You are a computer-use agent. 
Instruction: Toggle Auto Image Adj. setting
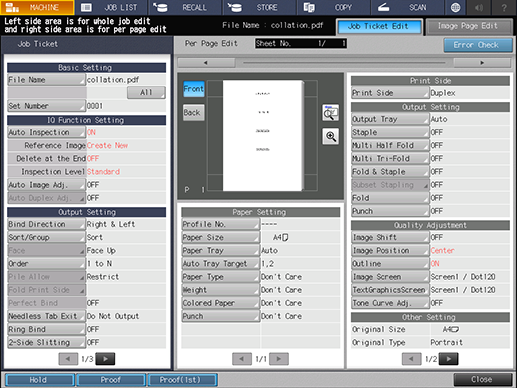pos(46,185)
